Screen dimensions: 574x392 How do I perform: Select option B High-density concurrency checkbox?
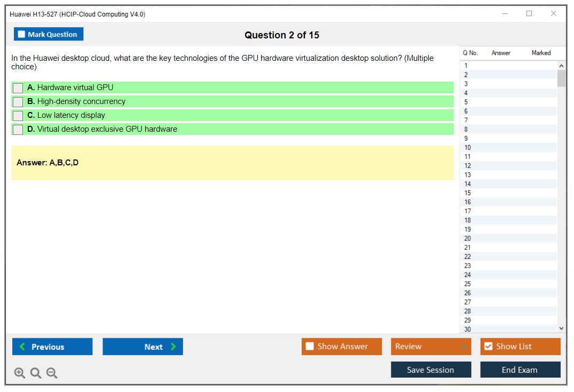pyautogui.click(x=18, y=102)
